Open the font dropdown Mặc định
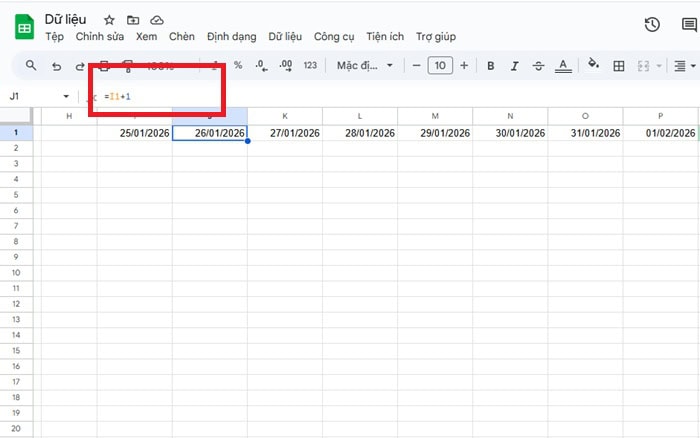The width and height of the screenshot is (700, 438). click(358, 66)
